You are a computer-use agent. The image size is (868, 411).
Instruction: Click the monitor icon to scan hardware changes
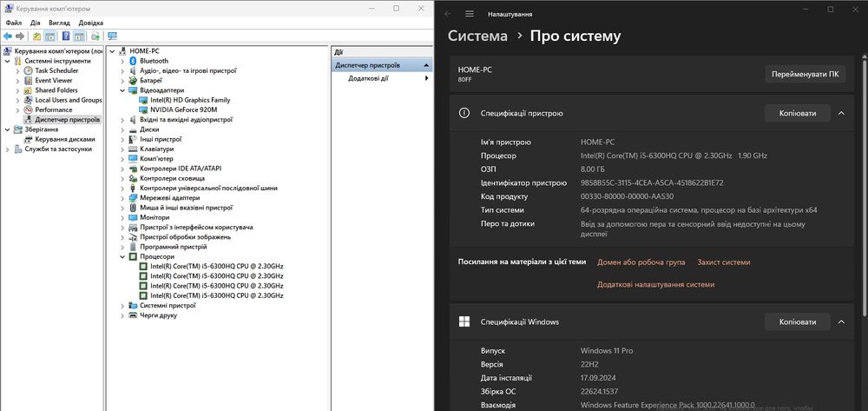112,36
